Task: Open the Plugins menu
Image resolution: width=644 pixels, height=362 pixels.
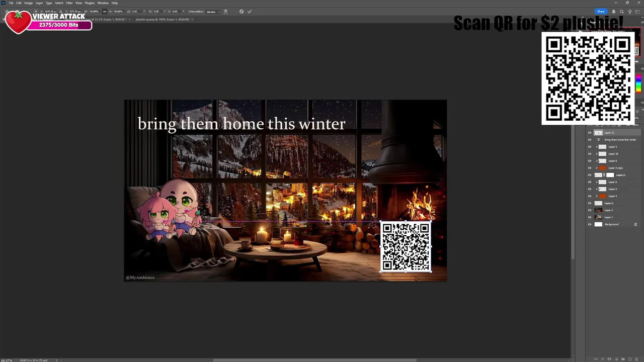Action: (90, 3)
